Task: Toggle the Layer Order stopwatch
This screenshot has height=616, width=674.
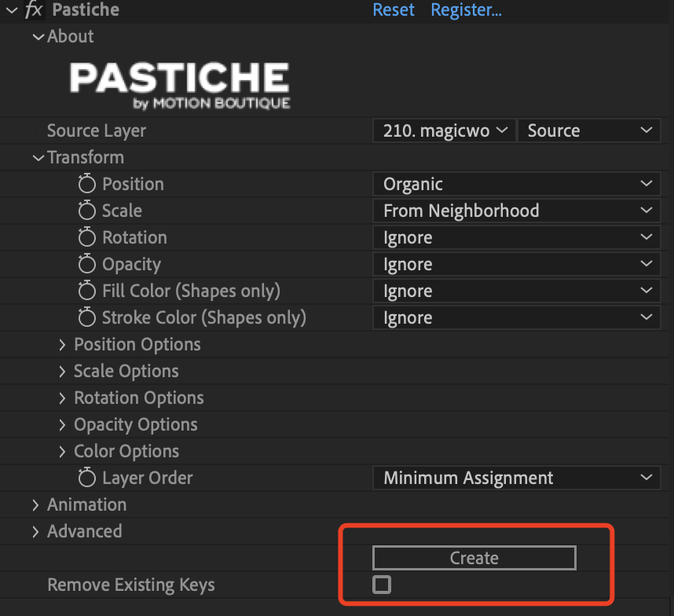Action: point(86,478)
